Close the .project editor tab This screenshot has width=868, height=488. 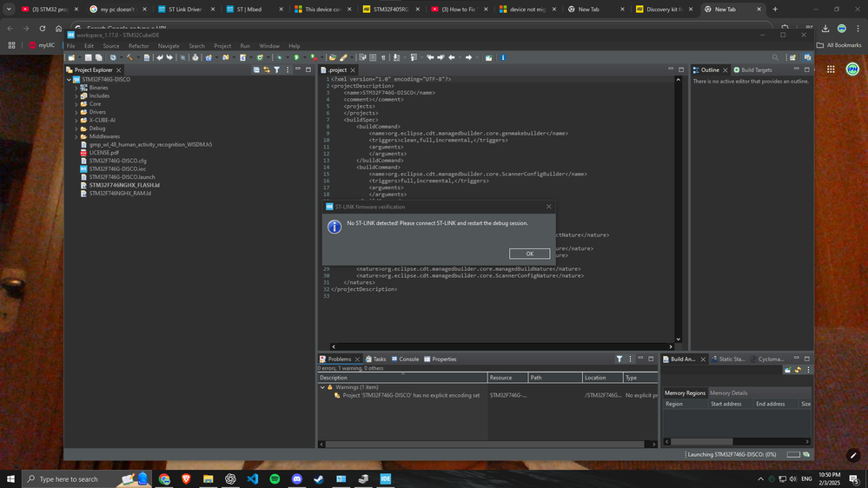(x=353, y=70)
